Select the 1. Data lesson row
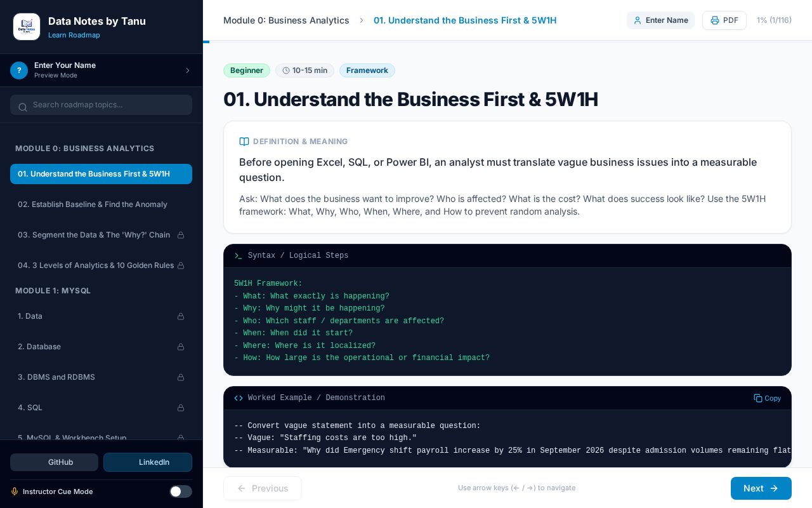Viewport: 812px width, 508px height. [101, 316]
